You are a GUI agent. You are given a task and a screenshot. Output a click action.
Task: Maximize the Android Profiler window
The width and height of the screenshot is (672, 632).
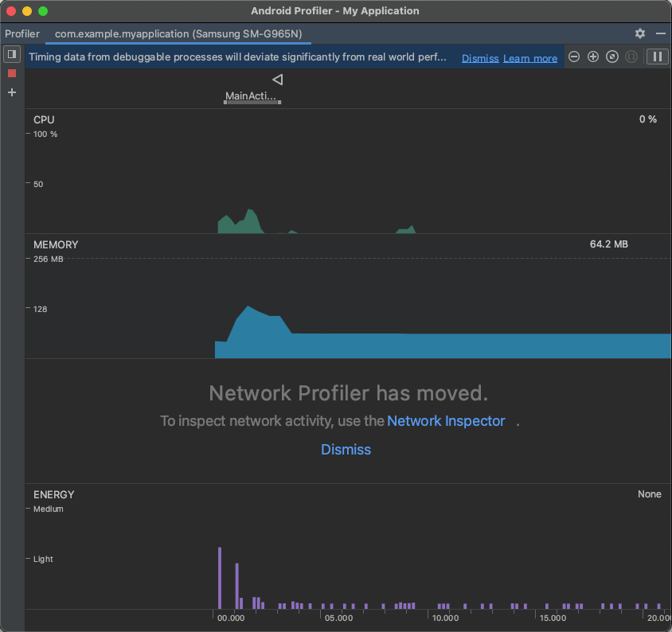[43, 11]
